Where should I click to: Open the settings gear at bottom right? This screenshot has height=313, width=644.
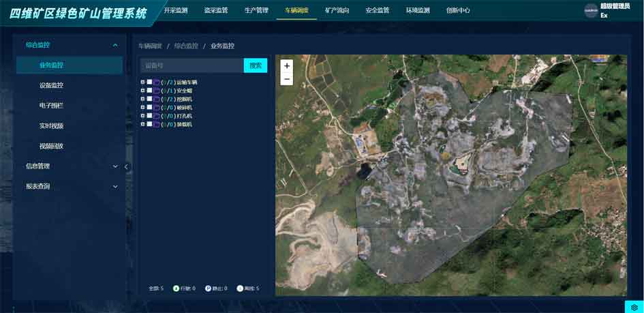[634, 307]
